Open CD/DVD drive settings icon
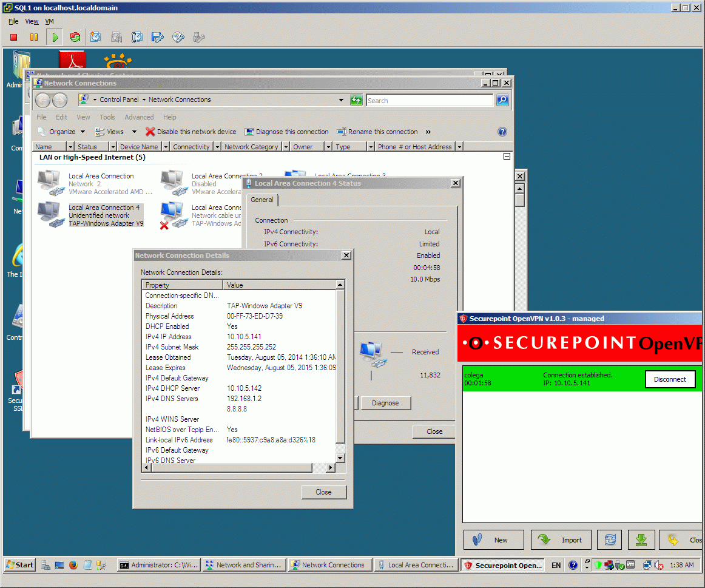705x588 pixels. 178,37
